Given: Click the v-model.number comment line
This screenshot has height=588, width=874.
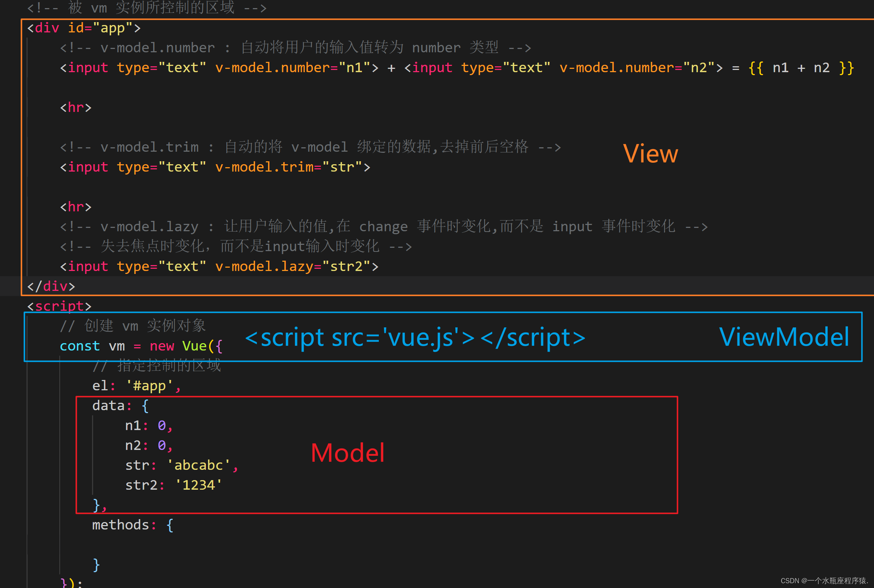Looking at the screenshot, I should click(296, 47).
